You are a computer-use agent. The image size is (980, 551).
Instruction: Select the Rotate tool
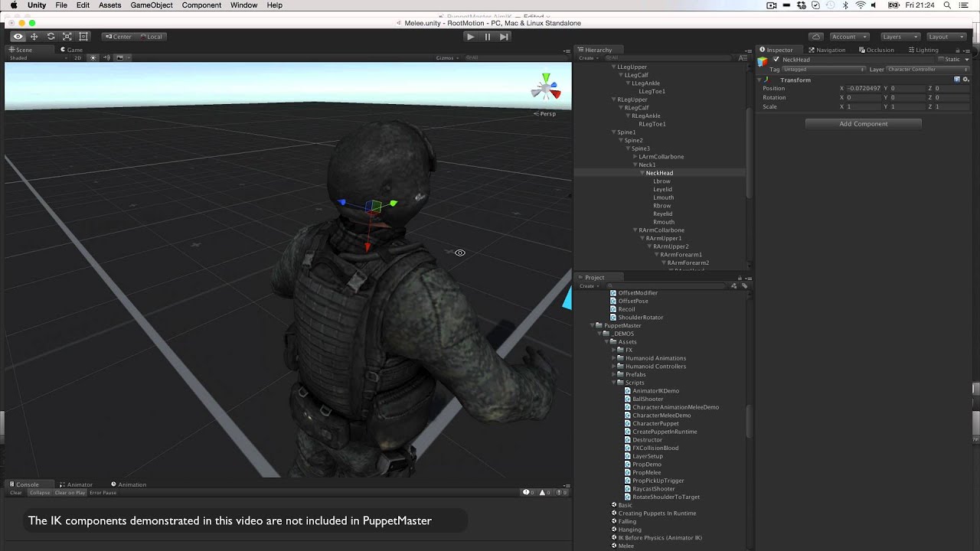[51, 36]
